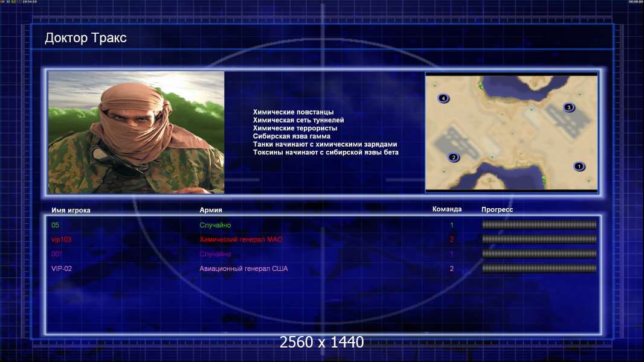Viewport: 644px width, 362px height.
Task: Select player row 007
Action: (x=323, y=254)
